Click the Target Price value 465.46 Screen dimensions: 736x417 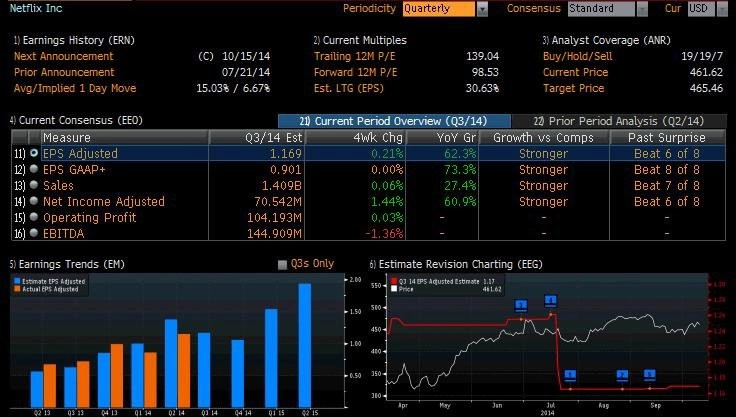(706, 88)
